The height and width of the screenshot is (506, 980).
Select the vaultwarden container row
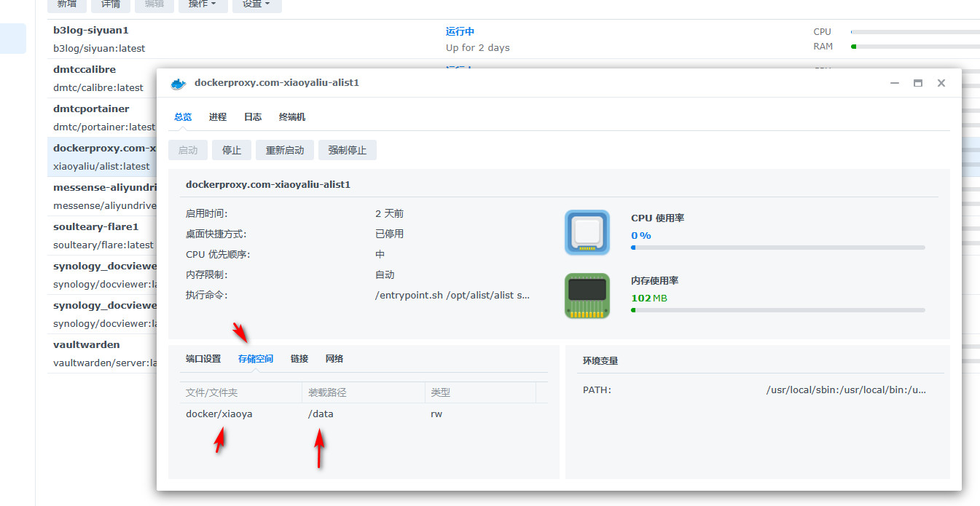(x=101, y=354)
